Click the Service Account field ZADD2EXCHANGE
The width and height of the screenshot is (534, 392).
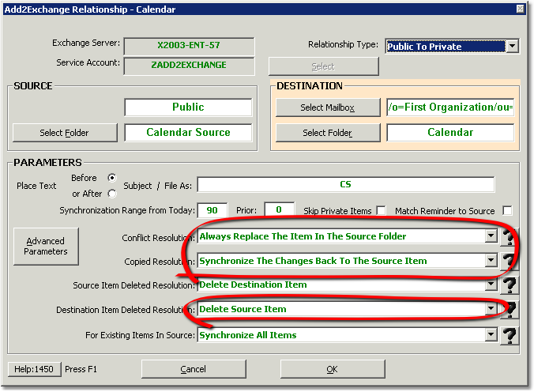[189, 66]
